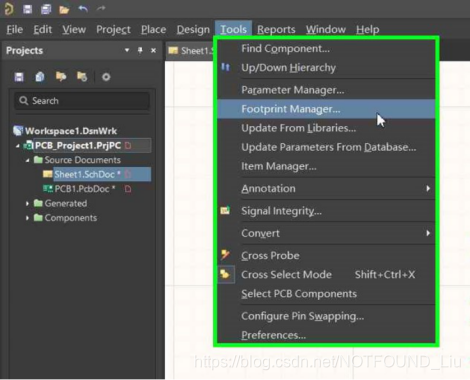Collapse the Source Documents folder
The width and height of the screenshot is (470, 380).
click(x=28, y=160)
